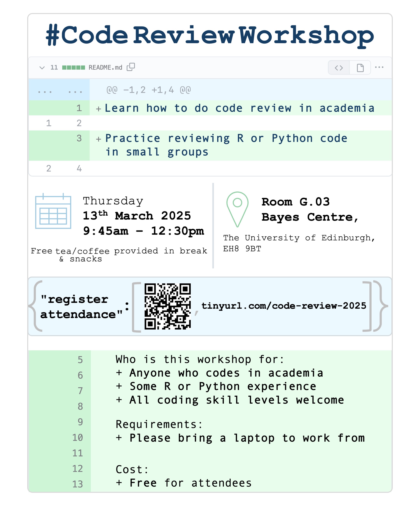Click the README.md file name

pos(105,67)
